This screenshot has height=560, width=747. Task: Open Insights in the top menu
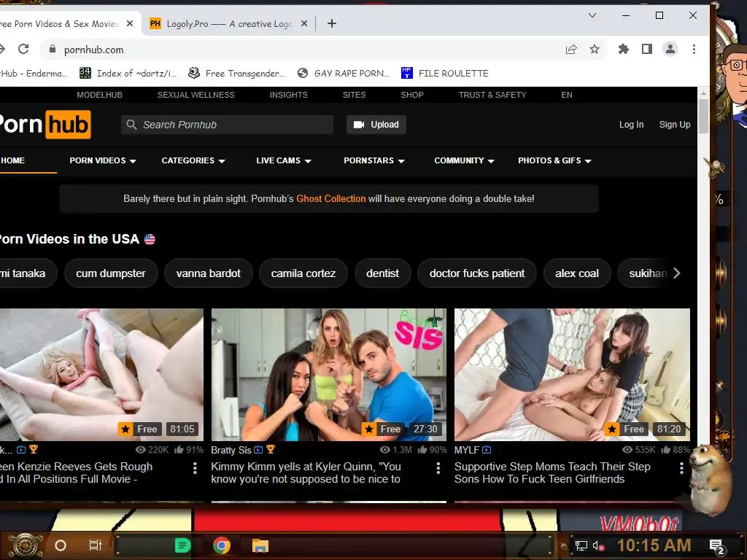click(288, 95)
